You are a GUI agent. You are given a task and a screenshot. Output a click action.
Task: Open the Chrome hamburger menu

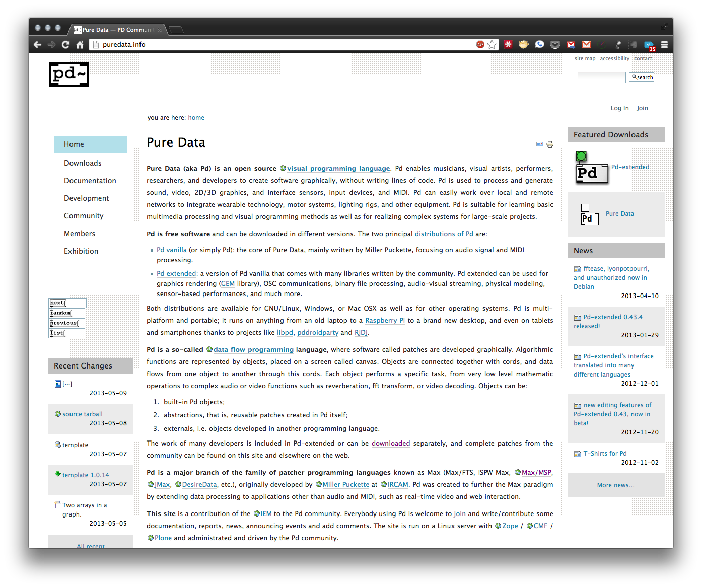[x=664, y=44]
